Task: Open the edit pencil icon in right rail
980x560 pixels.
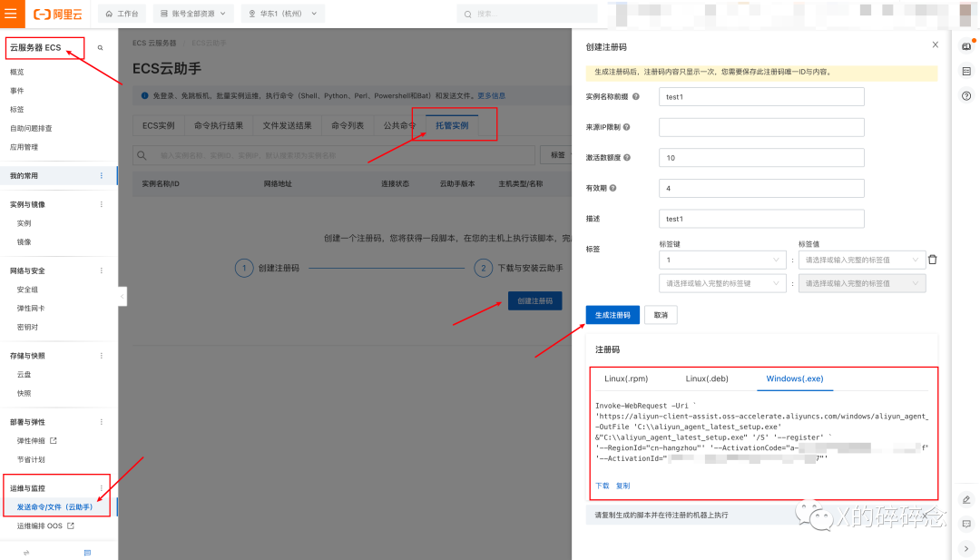Action: 966,499
